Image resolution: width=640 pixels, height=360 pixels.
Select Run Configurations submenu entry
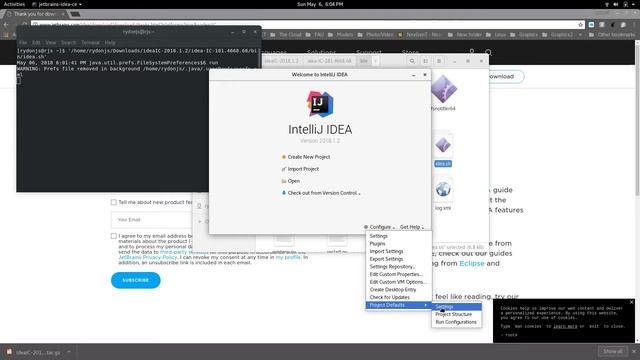coord(456,322)
